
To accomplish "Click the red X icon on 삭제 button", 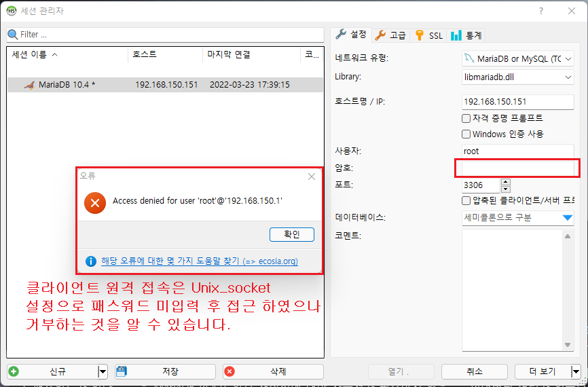I will 229,371.
